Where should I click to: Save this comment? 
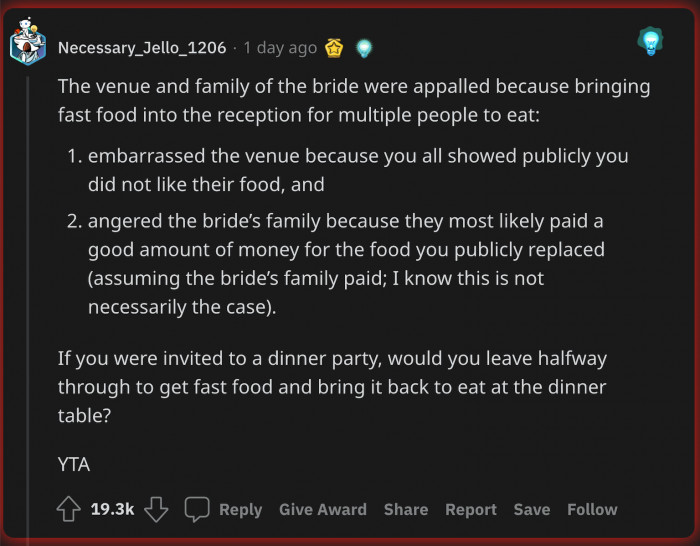(532, 509)
